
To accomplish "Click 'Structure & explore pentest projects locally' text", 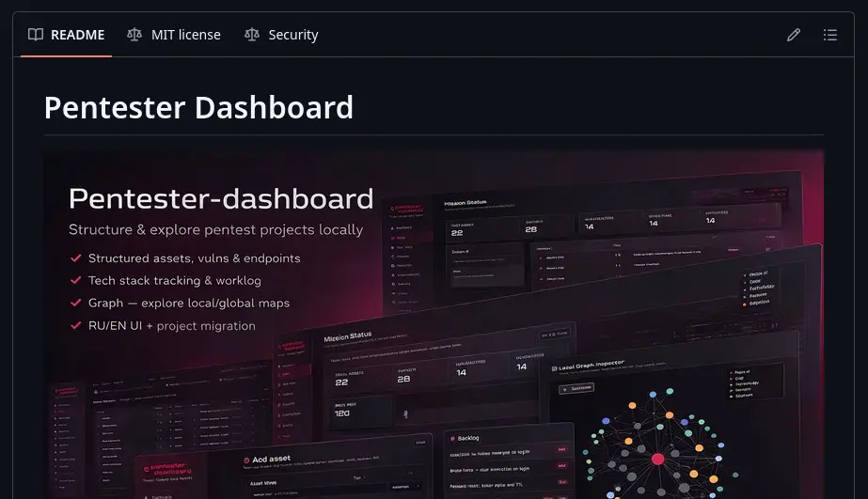I will [x=216, y=229].
